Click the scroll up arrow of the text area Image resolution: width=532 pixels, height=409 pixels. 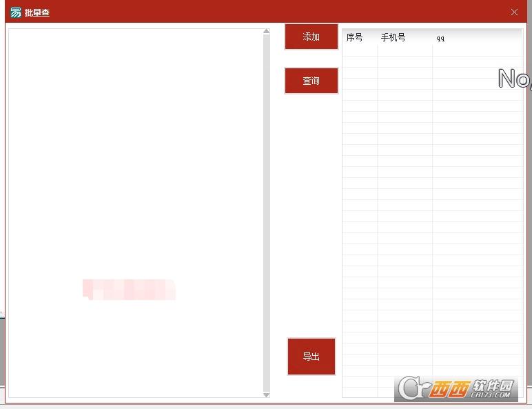click(x=266, y=31)
